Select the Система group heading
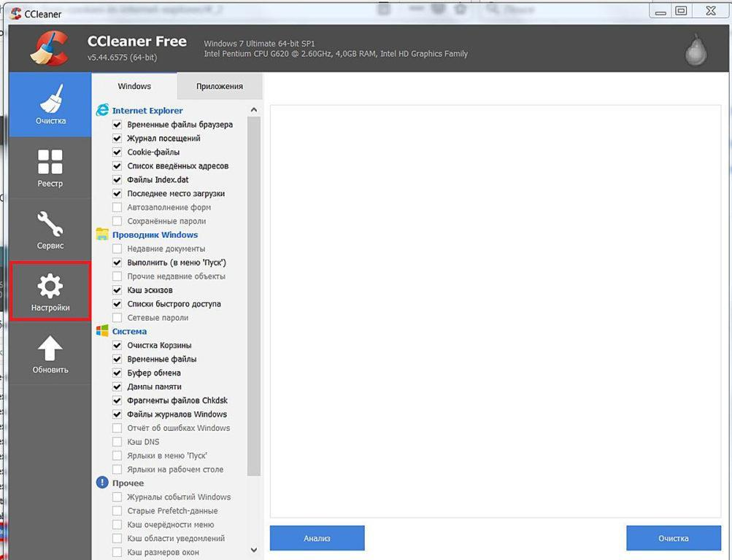 point(129,331)
